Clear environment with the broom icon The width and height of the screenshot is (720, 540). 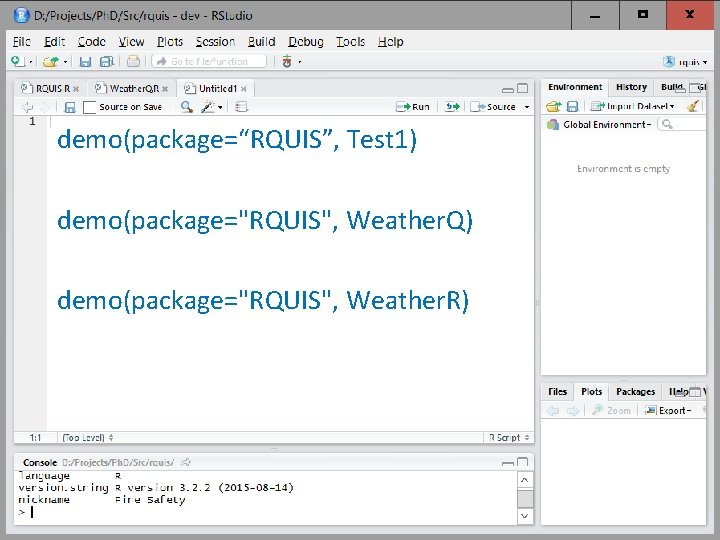pyautogui.click(x=693, y=107)
